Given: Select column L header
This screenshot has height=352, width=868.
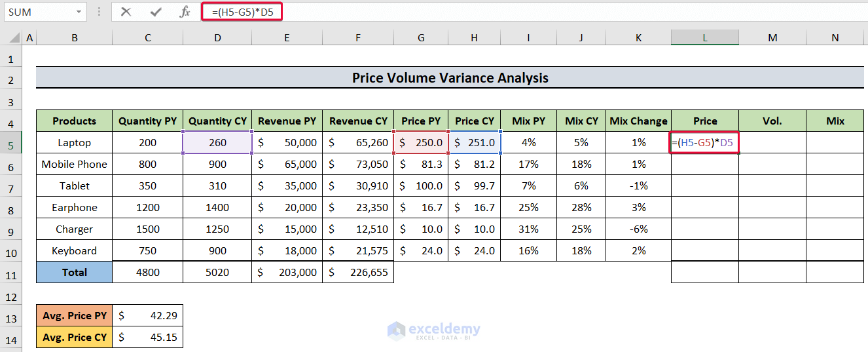Looking at the screenshot, I should pos(704,38).
